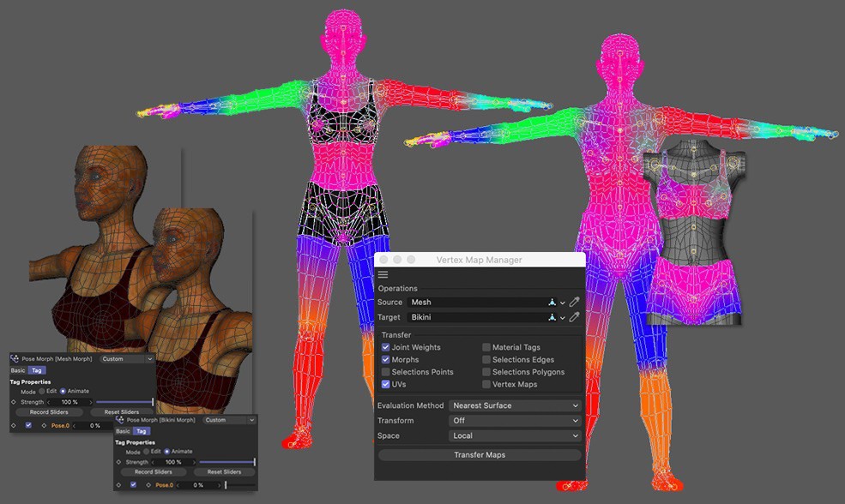Select Edit mode radio in Mesh Morph panel
This screenshot has height=504, width=845.
[43, 391]
